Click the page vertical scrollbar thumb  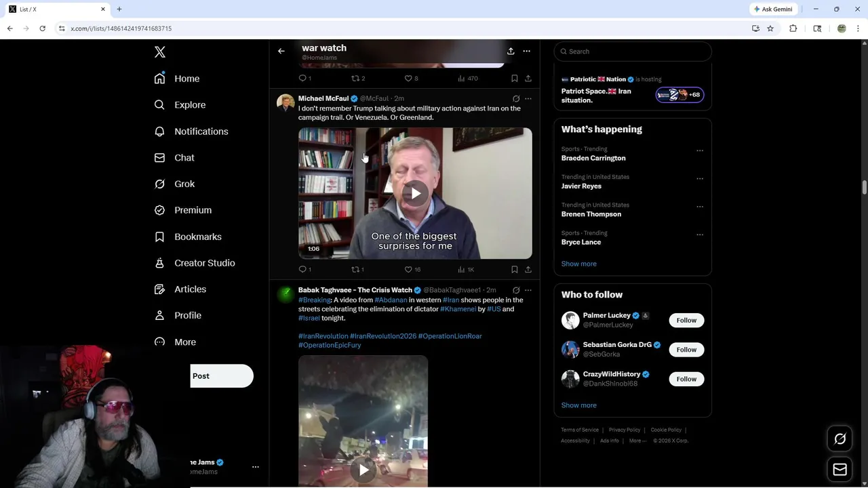[x=865, y=187]
